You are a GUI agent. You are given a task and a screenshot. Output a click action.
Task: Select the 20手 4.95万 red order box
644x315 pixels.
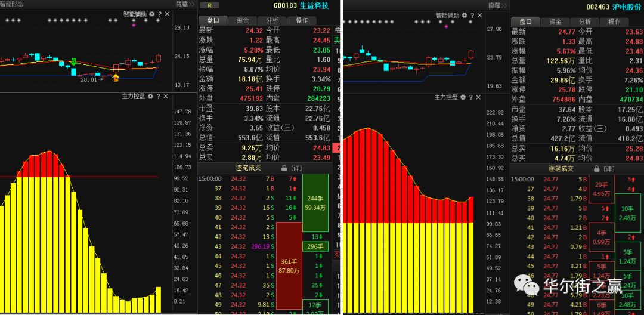(x=601, y=189)
